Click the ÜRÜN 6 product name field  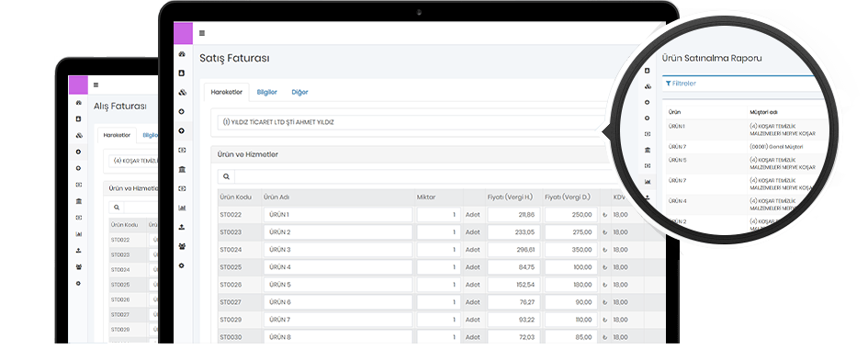338,302
